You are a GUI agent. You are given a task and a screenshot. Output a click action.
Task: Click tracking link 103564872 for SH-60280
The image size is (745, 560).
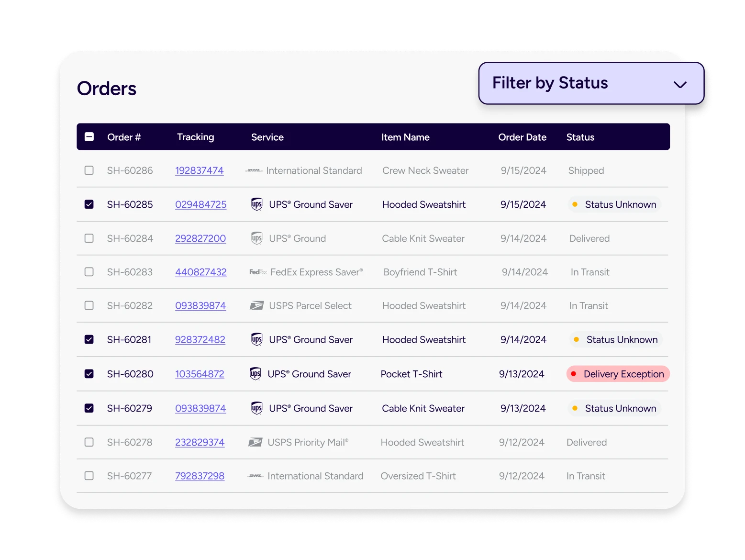coord(200,374)
